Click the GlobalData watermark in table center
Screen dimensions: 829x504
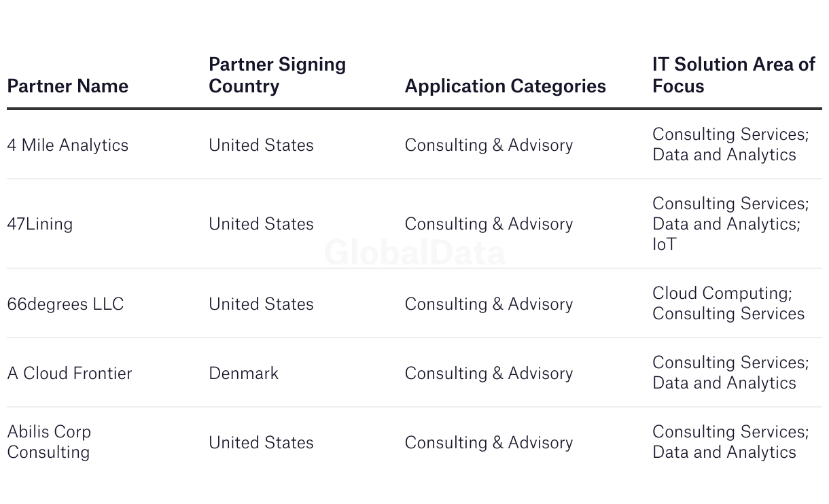414,253
